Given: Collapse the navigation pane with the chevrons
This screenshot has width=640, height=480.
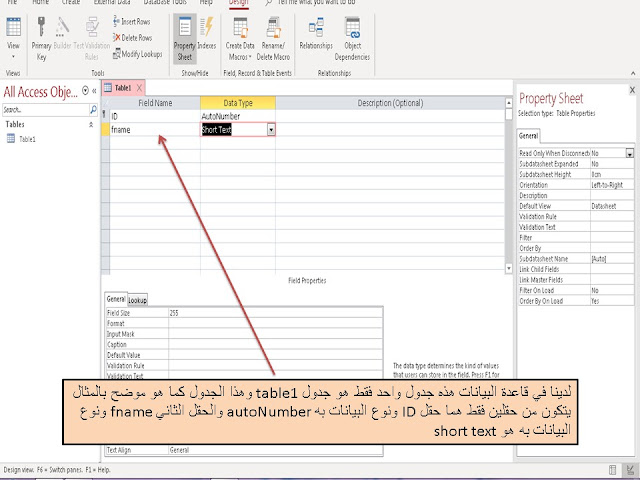Looking at the screenshot, I should click(94, 91).
